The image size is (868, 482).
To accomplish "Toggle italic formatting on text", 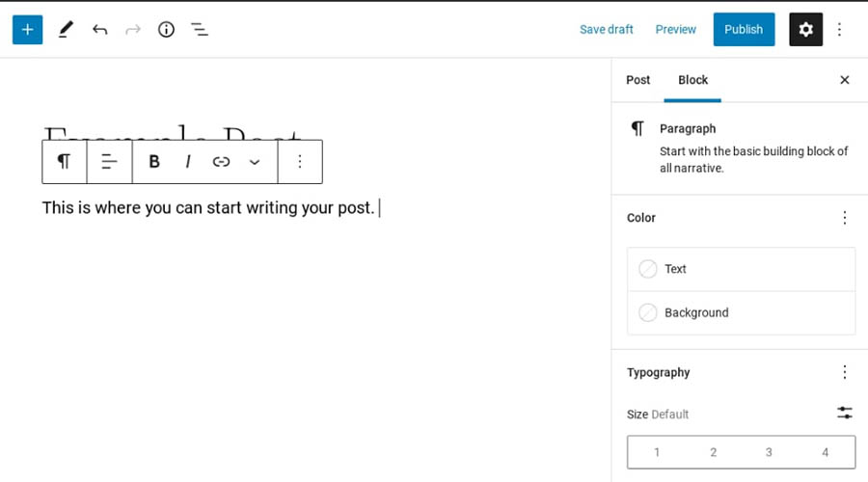I will point(188,162).
